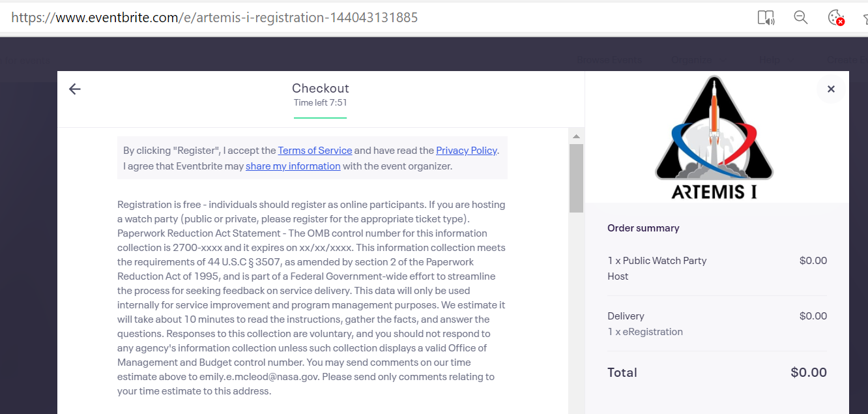Expand the dimmed Help menu
This screenshot has height=414, width=868.
770,60
